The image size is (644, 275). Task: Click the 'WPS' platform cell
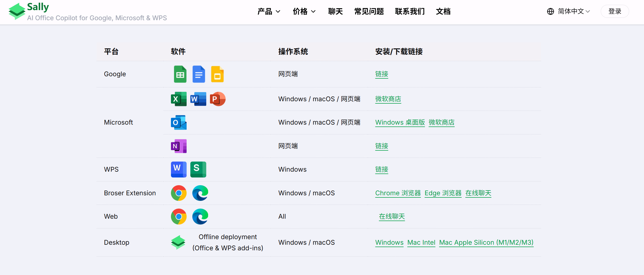(111, 170)
